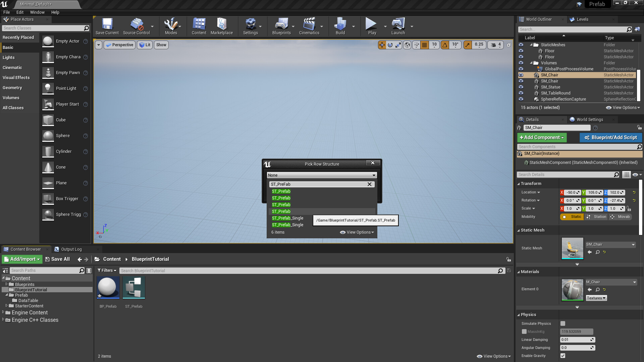Open the Window menu
Image resolution: width=644 pixels, height=362 pixels.
coord(37,12)
